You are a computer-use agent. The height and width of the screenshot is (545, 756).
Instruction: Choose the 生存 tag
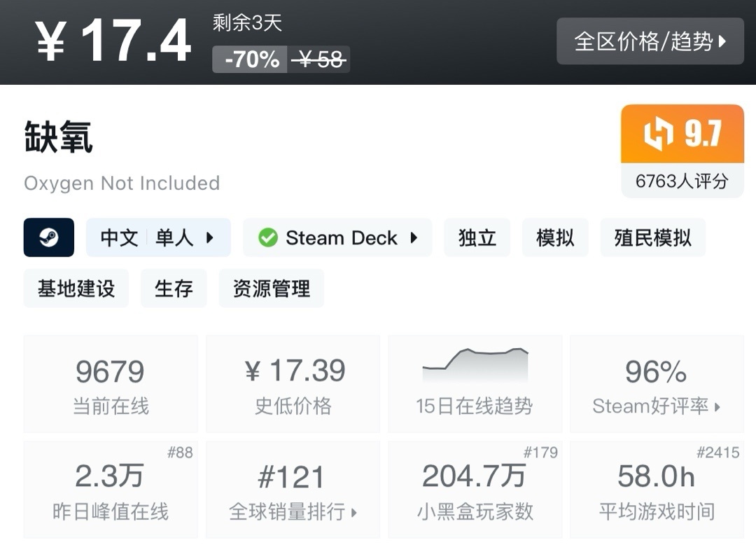174,288
